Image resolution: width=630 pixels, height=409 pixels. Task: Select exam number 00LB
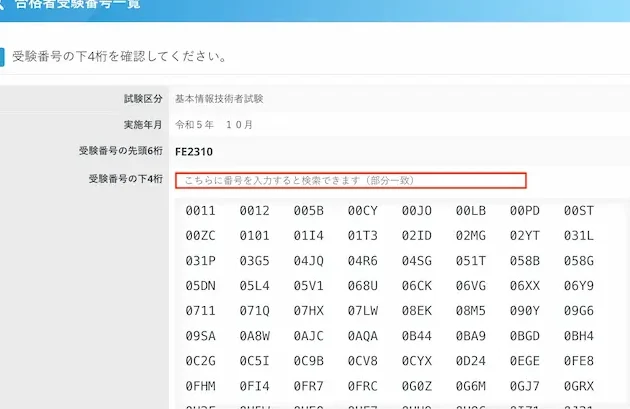[x=470, y=211]
